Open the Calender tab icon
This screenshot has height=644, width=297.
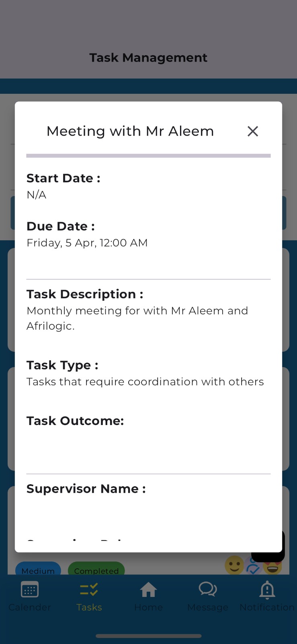coord(30,590)
